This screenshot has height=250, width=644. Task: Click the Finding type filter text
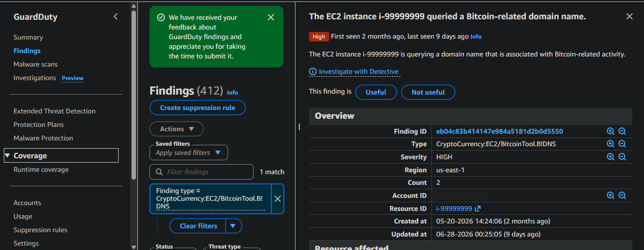tap(209, 198)
